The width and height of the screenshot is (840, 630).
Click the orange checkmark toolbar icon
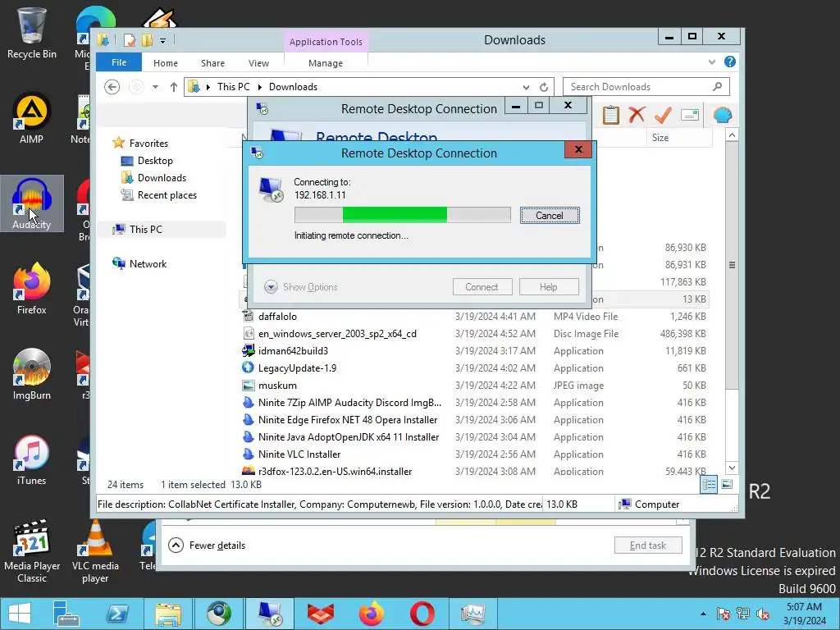(663, 115)
